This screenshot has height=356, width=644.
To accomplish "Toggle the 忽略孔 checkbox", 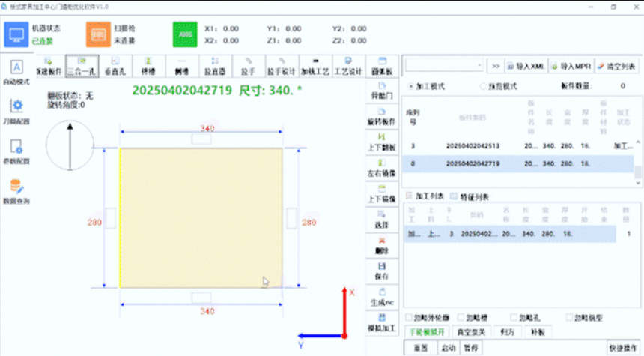I will pyautogui.click(x=514, y=317).
